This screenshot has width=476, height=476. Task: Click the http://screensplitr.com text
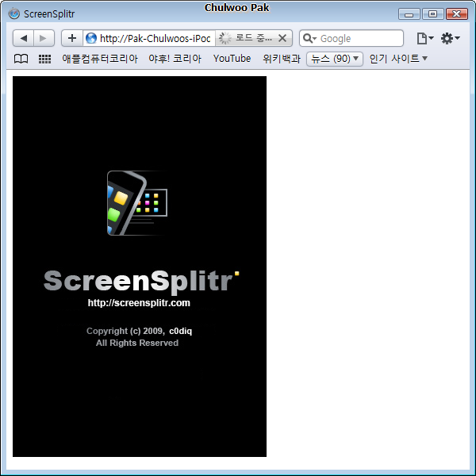139,303
